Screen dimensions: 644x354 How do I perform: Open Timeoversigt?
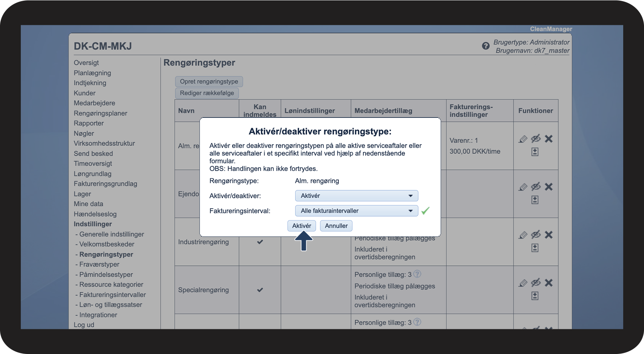click(x=93, y=164)
